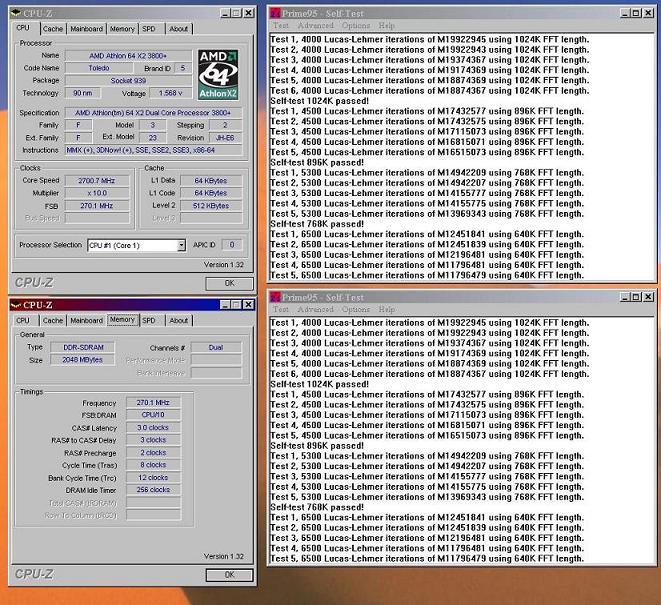Click the Level 2 512 KBytes value

tap(211, 206)
